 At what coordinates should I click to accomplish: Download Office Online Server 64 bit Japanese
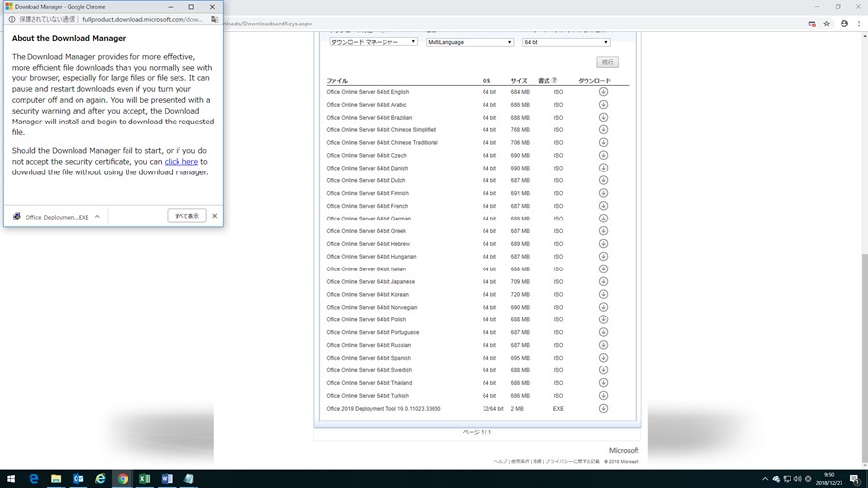(603, 281)
